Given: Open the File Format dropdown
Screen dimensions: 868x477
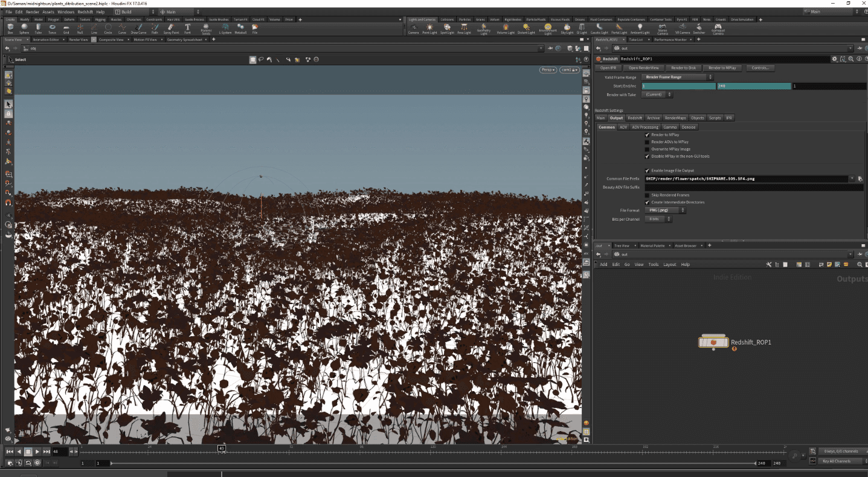Looking at the screenshot, I should pos(664,210).
